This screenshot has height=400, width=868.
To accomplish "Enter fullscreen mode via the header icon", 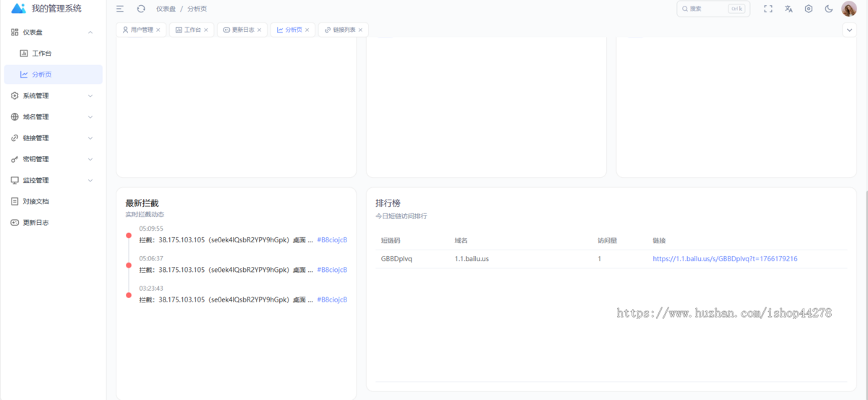I will [768, 9].
